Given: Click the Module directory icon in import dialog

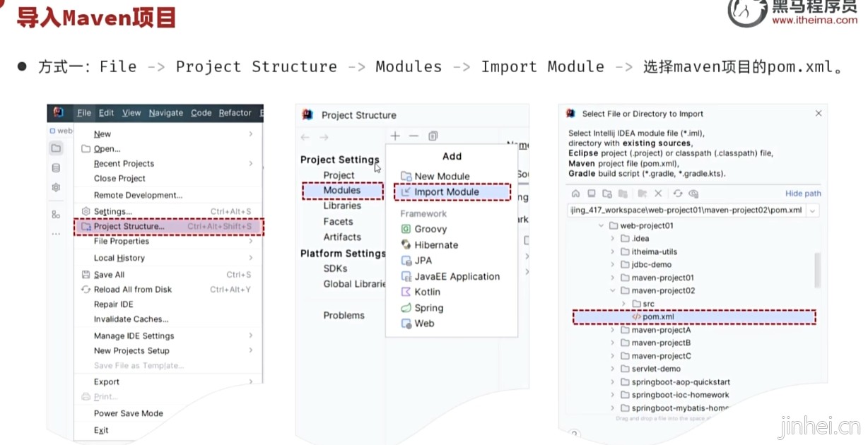Looking at the screenshot, I should pos(623,194).
